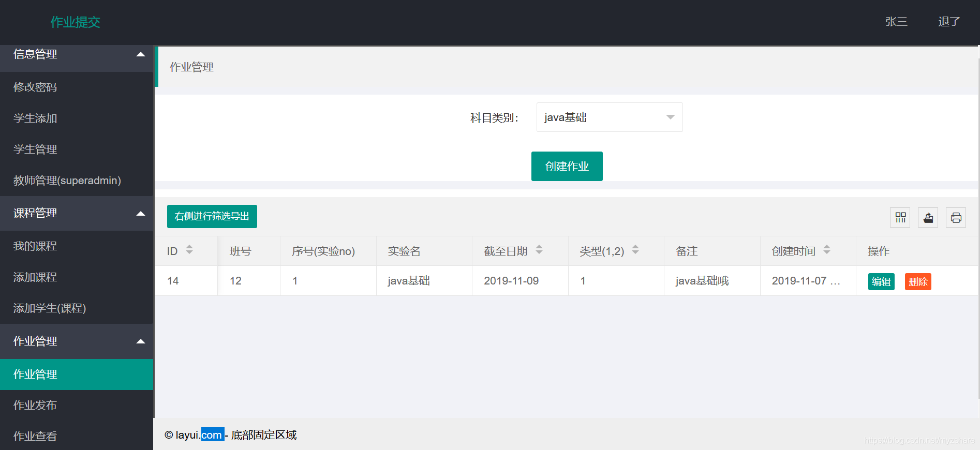Click 编辑 button for row ID 14
The width and height of the screenshot is (980, 450).
click(x=881, y=281)
